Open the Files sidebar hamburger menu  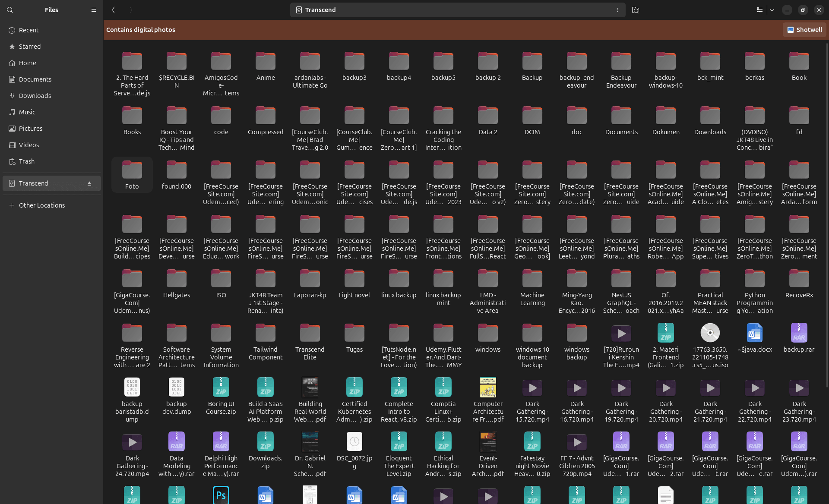[94, 10]
